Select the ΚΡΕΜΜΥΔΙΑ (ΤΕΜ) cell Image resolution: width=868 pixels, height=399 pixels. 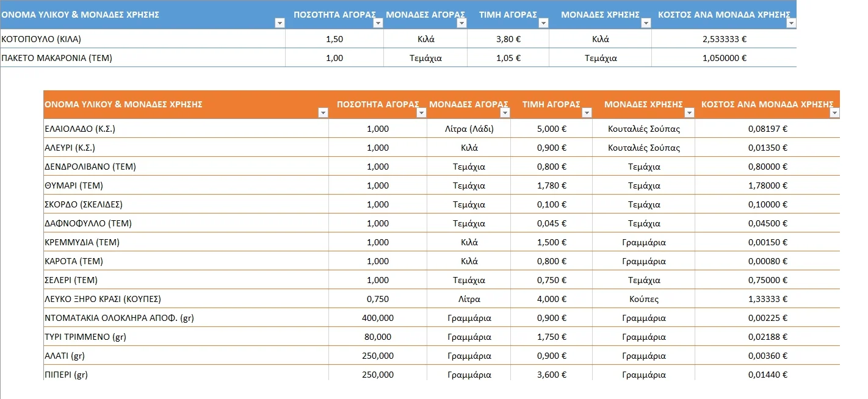click(186, 242)
